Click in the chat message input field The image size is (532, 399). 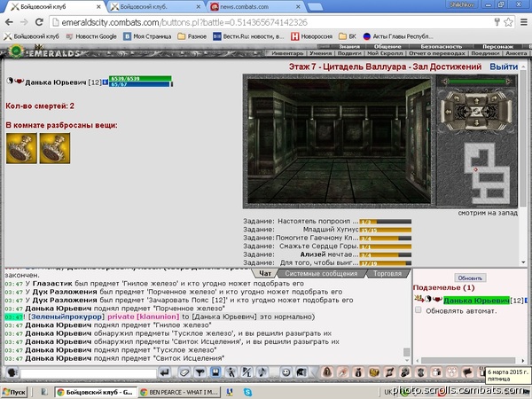click(x=89, y=373)
